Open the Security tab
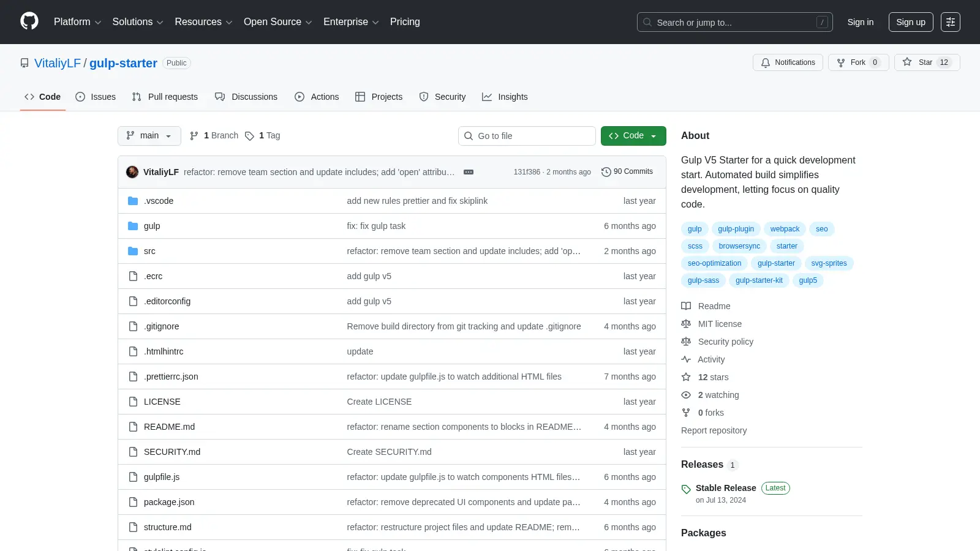 [x=442, y=97]
